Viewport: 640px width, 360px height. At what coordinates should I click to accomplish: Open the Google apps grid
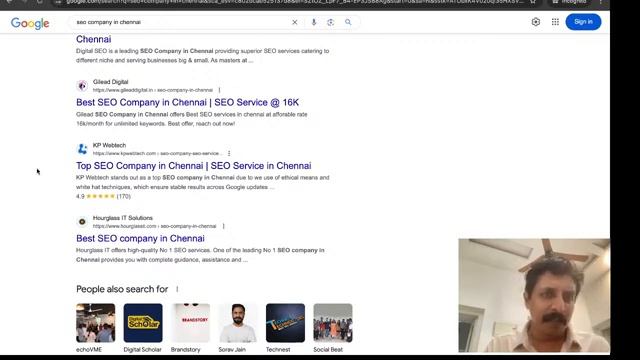[x=555, y=22]
